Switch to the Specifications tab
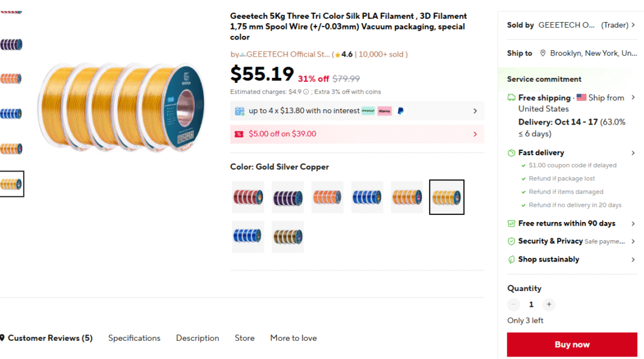This screenshot has width=644, height=359. click(x=134, y=338)
